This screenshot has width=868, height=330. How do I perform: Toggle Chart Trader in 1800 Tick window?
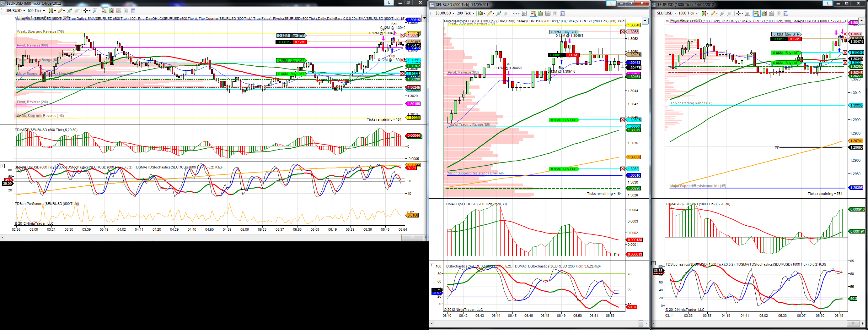click(x=757, y=13)
